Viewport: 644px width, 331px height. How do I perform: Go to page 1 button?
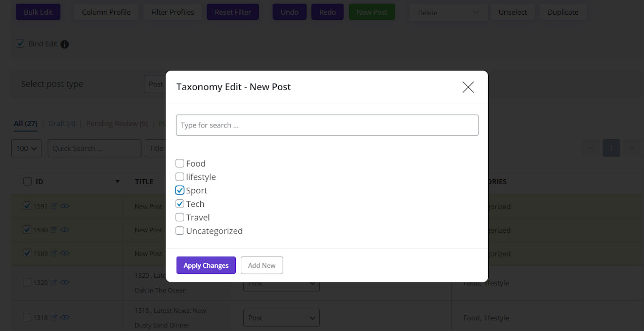tap(611, 148)
